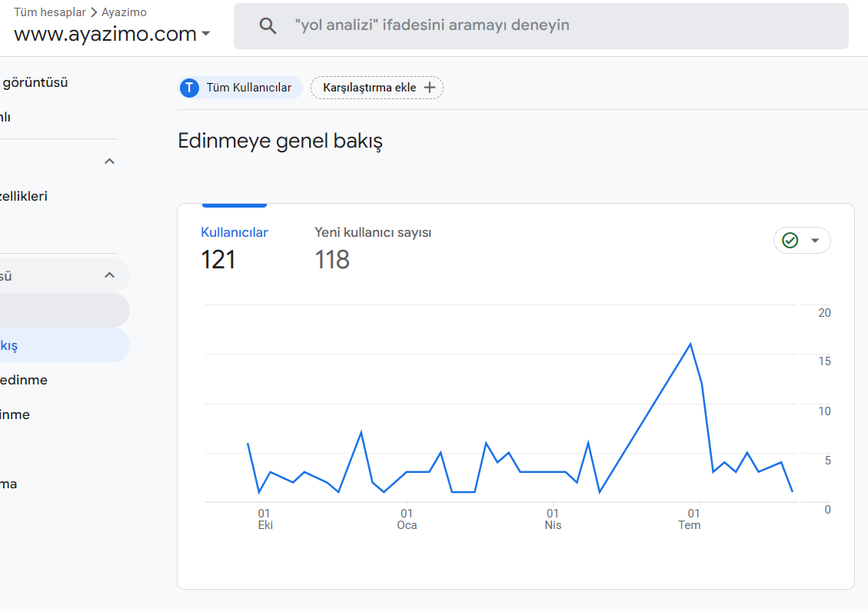
Task: Collapse the sidebar section above 'zellikleri'
Action: (x=110, y=161)
